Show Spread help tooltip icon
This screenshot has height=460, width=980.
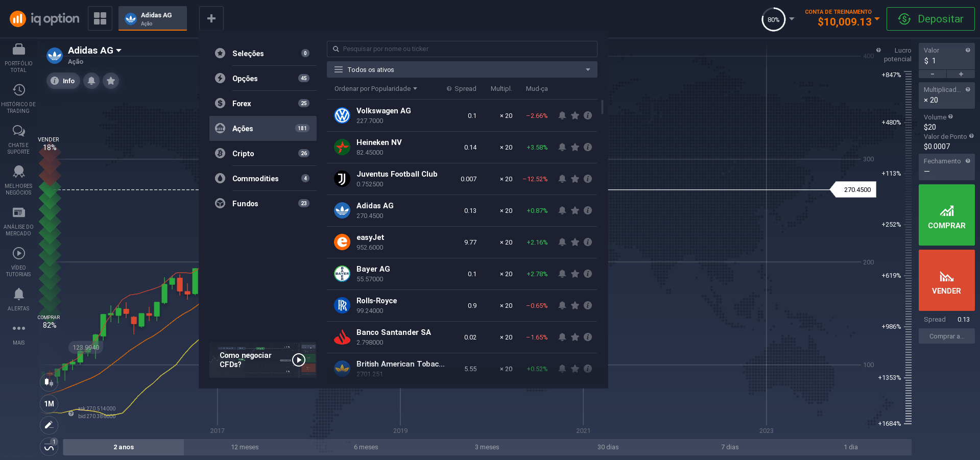pos(449,89)
